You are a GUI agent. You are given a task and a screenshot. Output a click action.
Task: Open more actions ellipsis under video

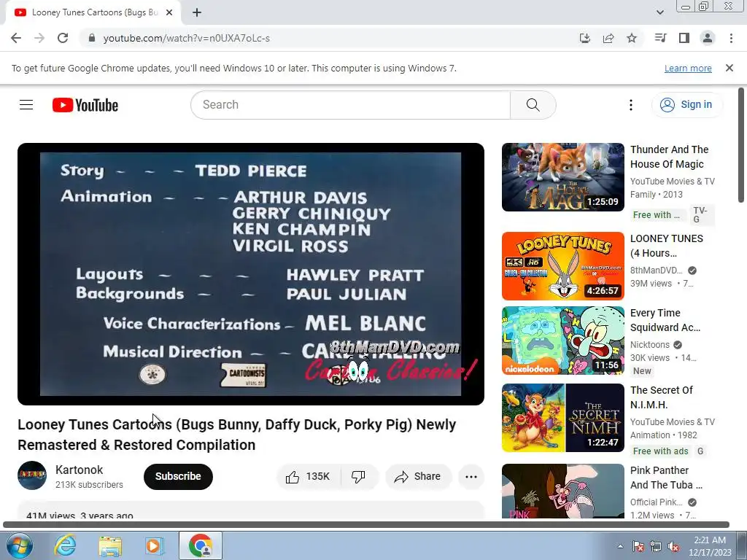(471, 477)
